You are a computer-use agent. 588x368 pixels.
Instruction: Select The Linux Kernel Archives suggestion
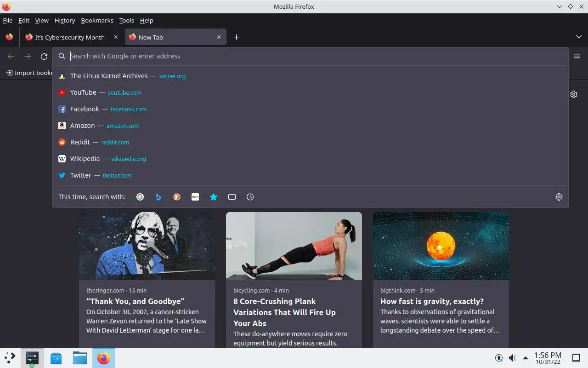point(310,76)
